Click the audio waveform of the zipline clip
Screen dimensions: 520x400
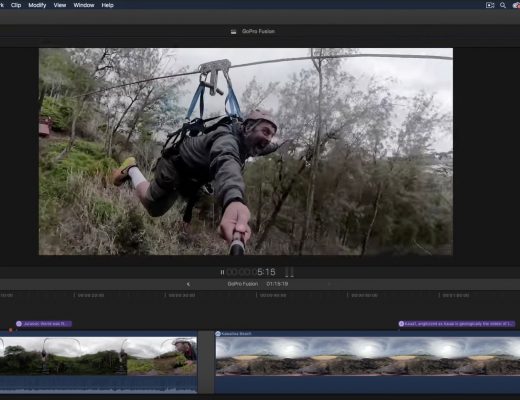(98, 385)
